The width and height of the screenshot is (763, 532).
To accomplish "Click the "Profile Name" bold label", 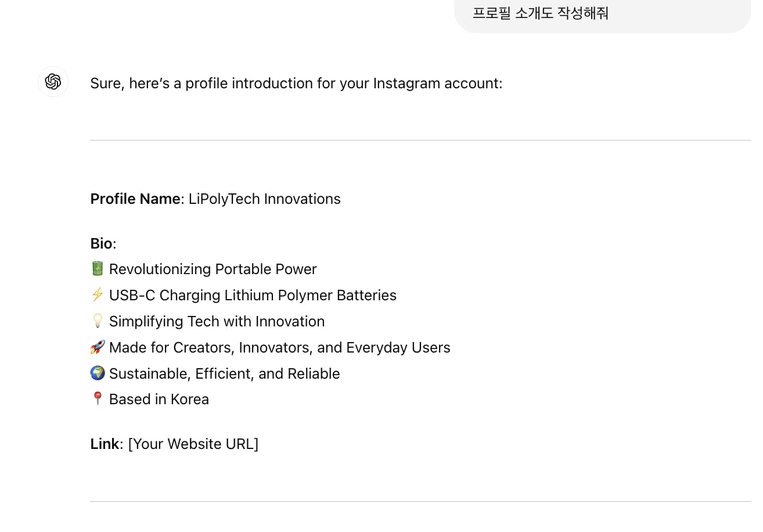I will pyautogui.click(x=135, y=199).
